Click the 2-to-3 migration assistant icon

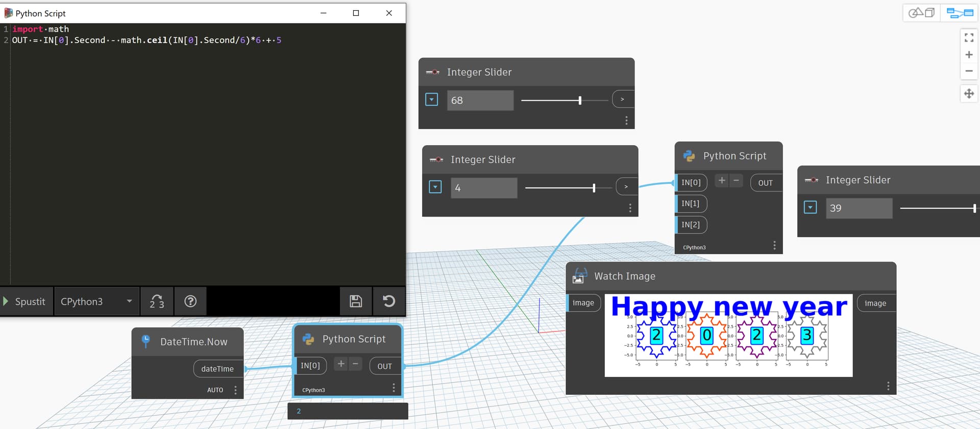[x=157, y=301]
